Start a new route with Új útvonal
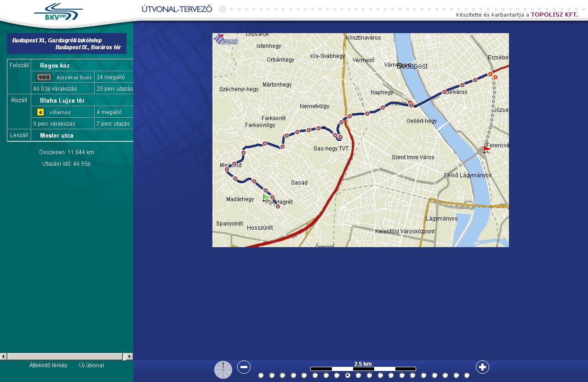The image size is (588, 382). (x=91, y=365)
